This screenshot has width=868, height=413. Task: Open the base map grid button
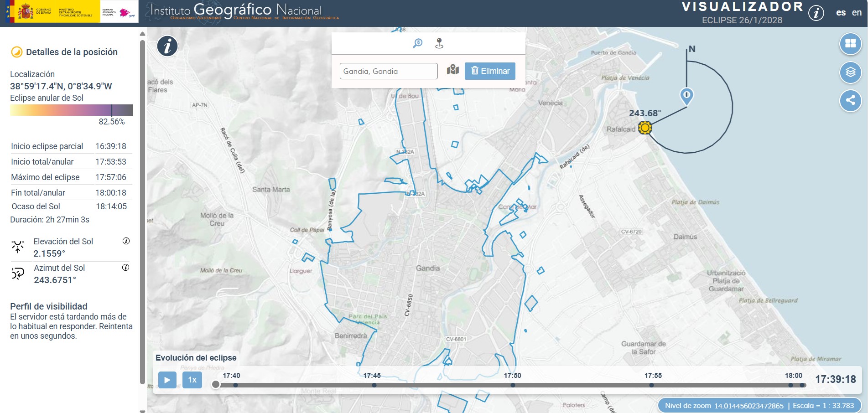(850, 43)
